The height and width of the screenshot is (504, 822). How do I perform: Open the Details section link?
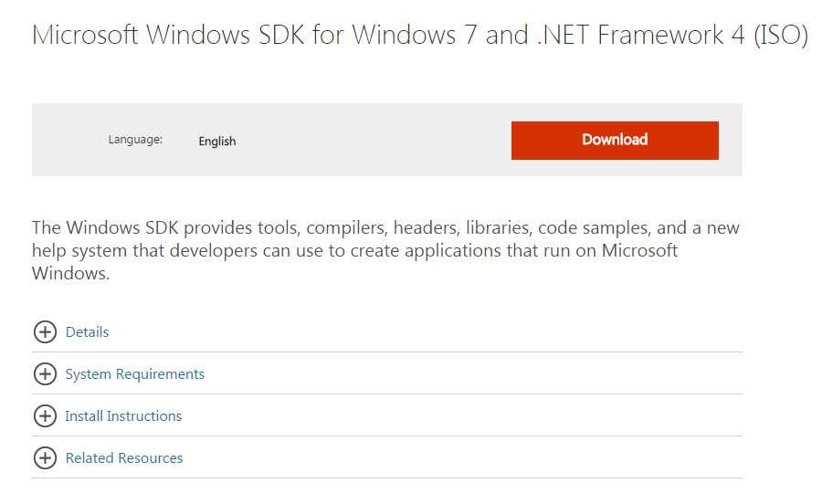pyautogui.click(x=87, y=332)
